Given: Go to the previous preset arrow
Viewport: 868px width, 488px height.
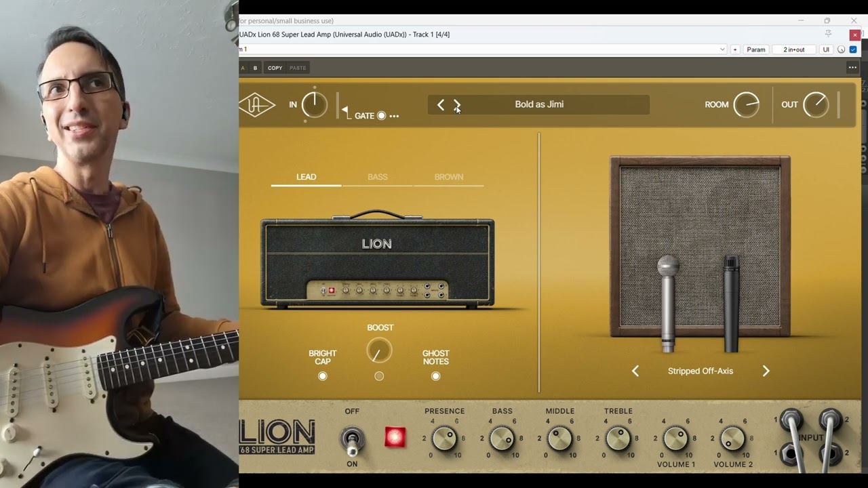Looking at the screenshot, I should coord(441,104).
